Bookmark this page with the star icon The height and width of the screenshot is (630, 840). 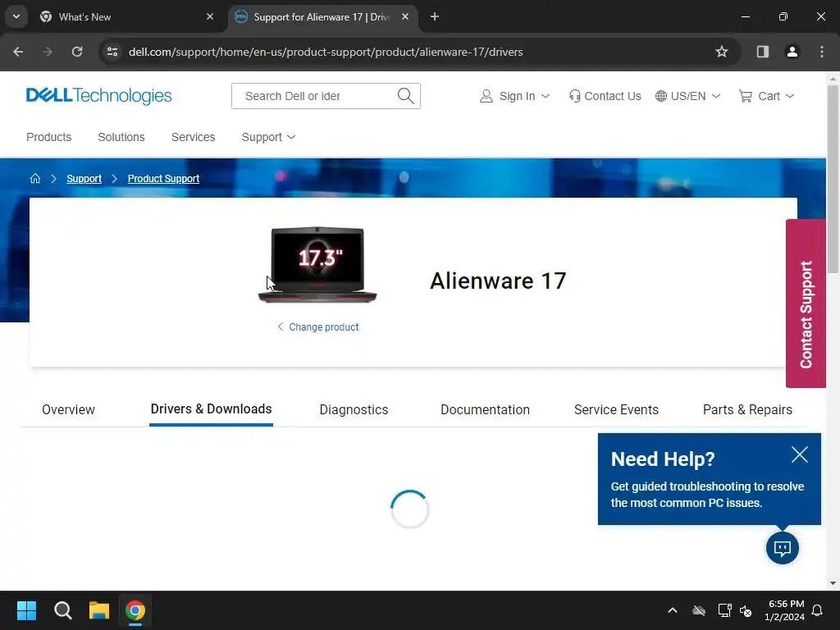point(722,52)
